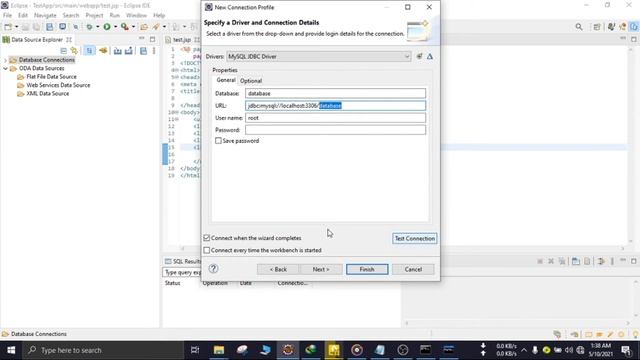Click Finish to create the connection profile

[367, 269]
